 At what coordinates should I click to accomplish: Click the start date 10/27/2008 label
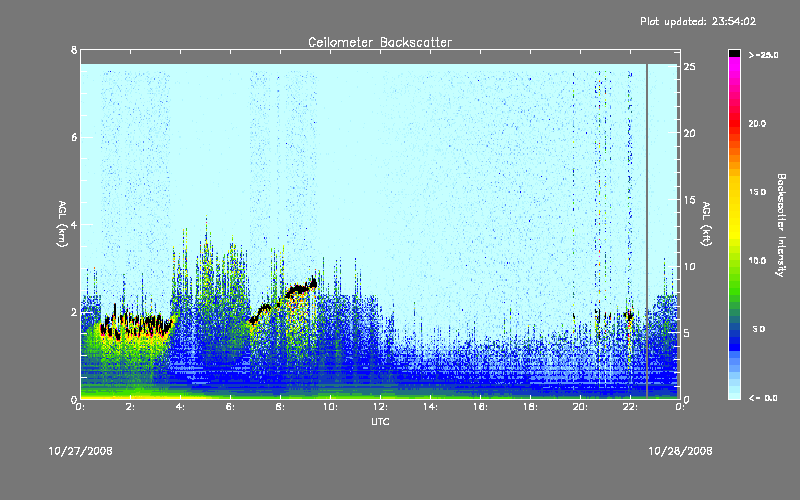click(81, 451)
